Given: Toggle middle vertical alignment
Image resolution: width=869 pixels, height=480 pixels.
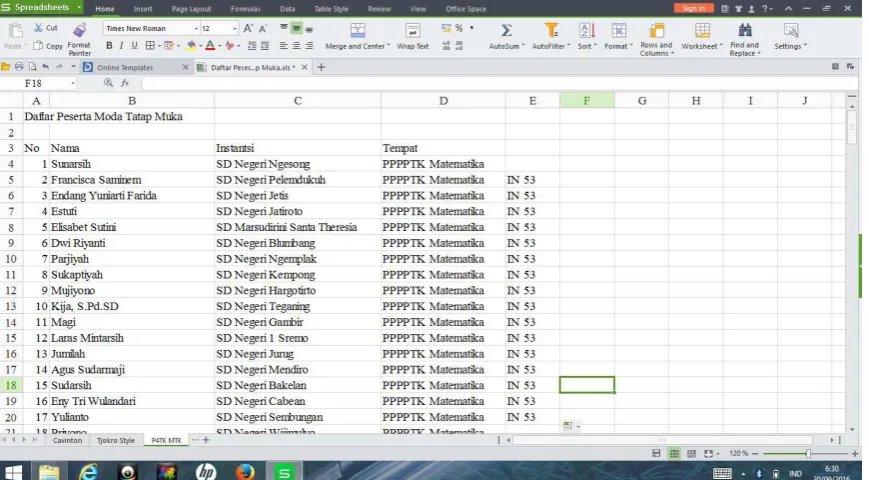Looking at the screenshot, I should pos(297,28).
